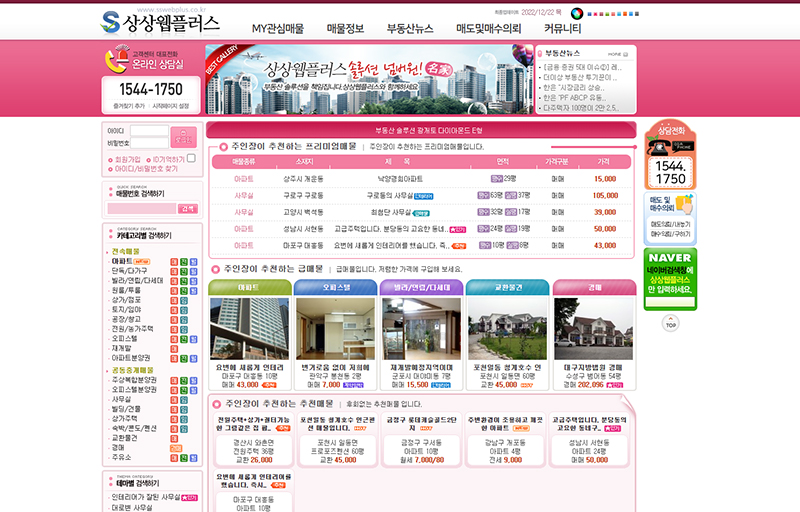Image resolution: width=800 pixels, height=512 pixels.
Task: Open the MORE link in 부동산뉴스 box
Action: [617, 54]
